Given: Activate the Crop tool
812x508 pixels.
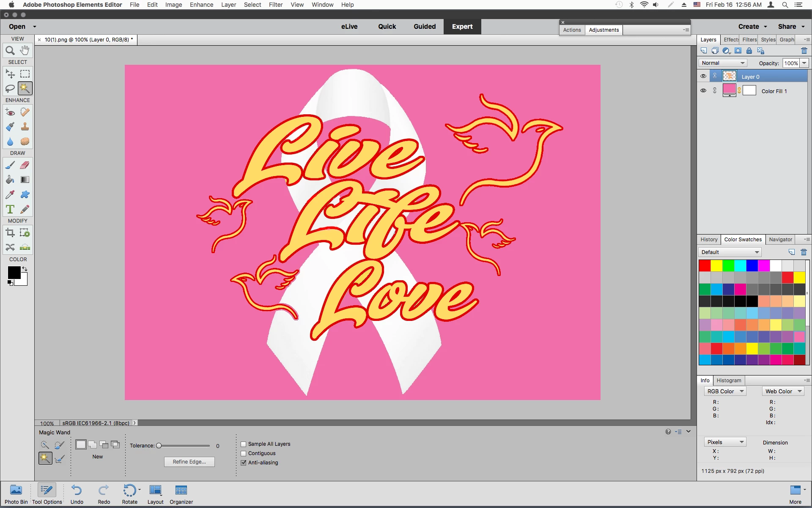Looking at the screenshot, I should 10,233.
